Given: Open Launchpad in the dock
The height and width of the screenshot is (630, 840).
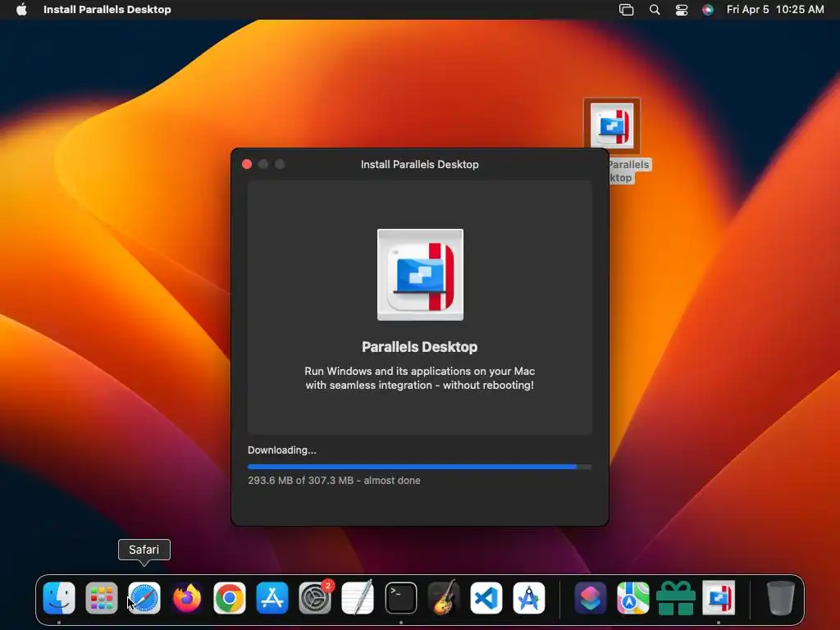Looking at the screenshot, I should (101, 597).
